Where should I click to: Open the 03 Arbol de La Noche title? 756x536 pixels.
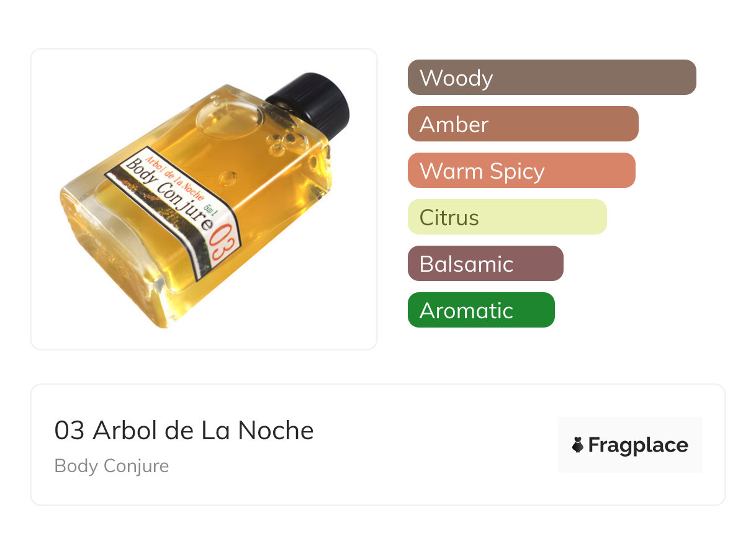pos(184,431)
